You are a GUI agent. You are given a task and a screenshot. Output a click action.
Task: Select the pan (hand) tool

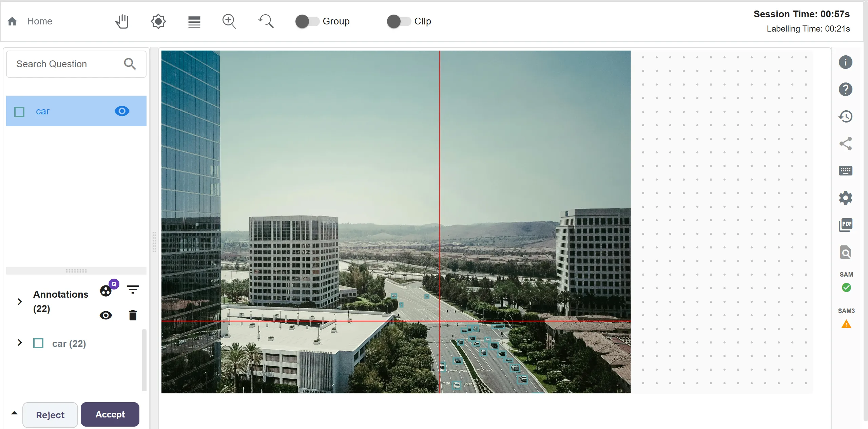pos(122,21)
